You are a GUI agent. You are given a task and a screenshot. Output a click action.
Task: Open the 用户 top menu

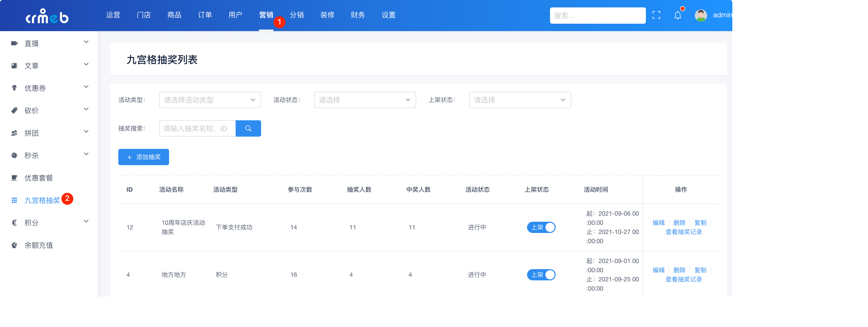click(x=236, y=15)
